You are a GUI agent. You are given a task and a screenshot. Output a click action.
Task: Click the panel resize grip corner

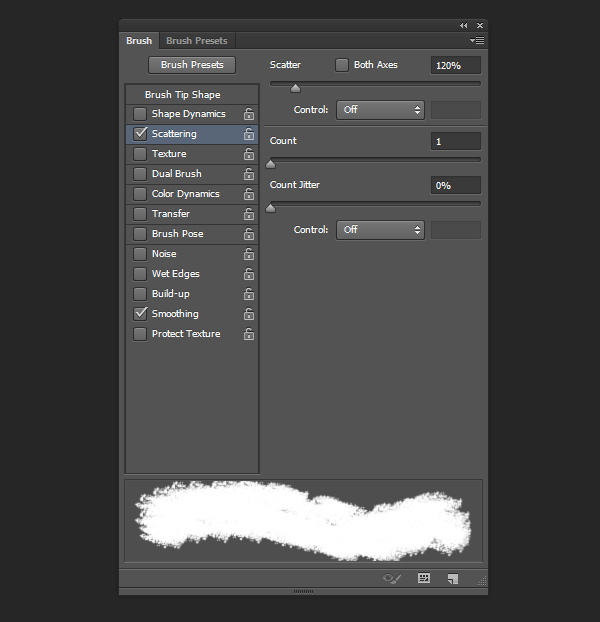point(482,581)
